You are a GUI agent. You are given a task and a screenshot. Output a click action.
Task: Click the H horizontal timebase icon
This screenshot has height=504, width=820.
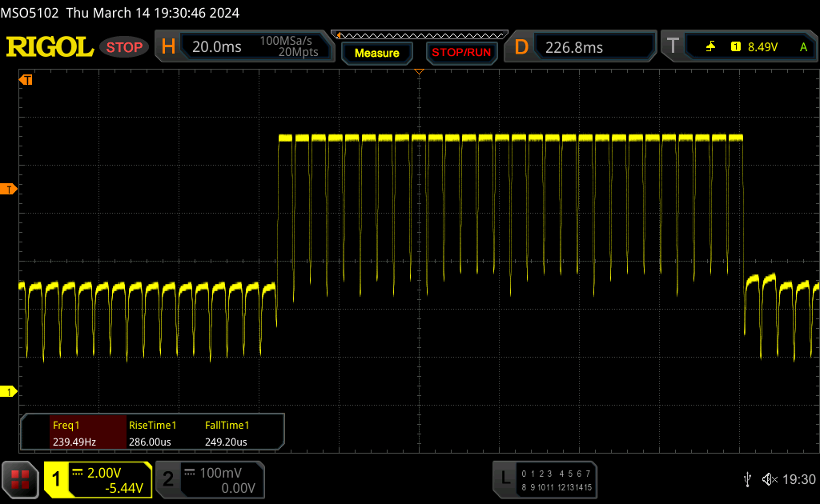click(x=168, y=47)
